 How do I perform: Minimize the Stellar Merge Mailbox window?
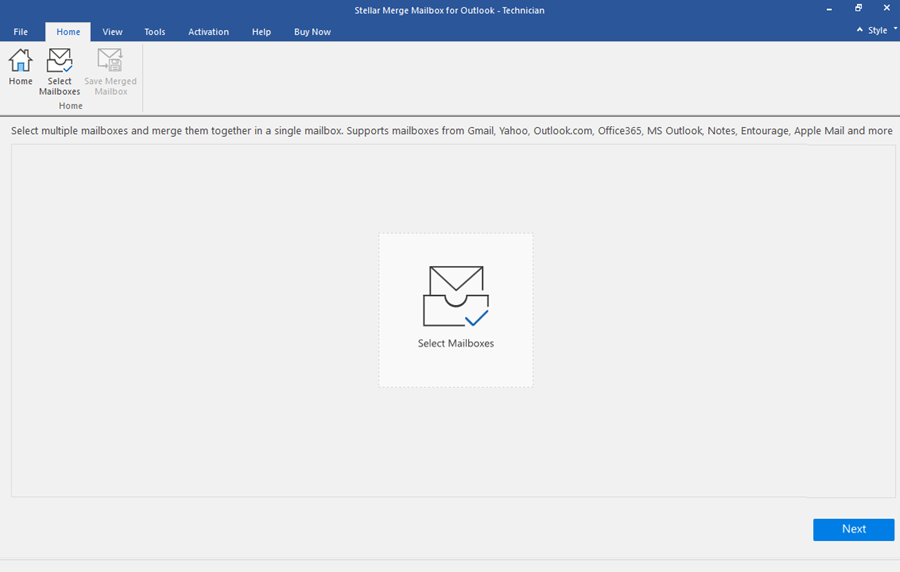click(x=829, y=9)
